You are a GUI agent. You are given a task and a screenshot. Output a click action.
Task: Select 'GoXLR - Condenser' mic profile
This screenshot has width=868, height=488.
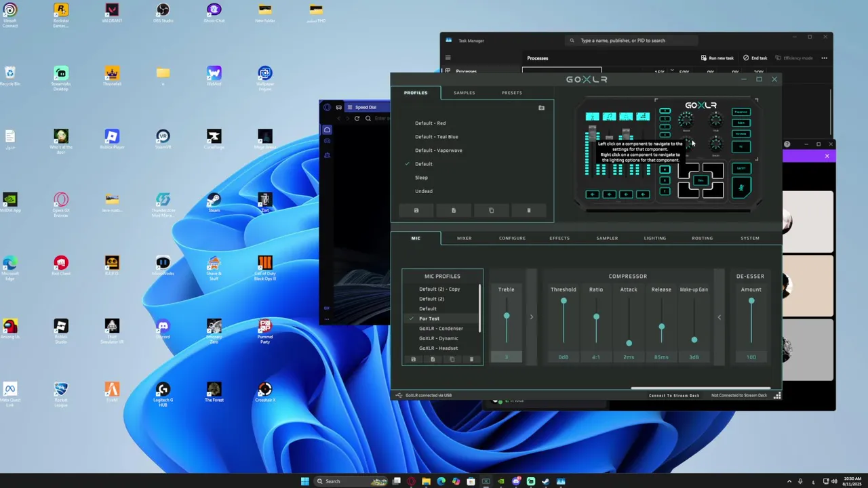pos(441,328)
